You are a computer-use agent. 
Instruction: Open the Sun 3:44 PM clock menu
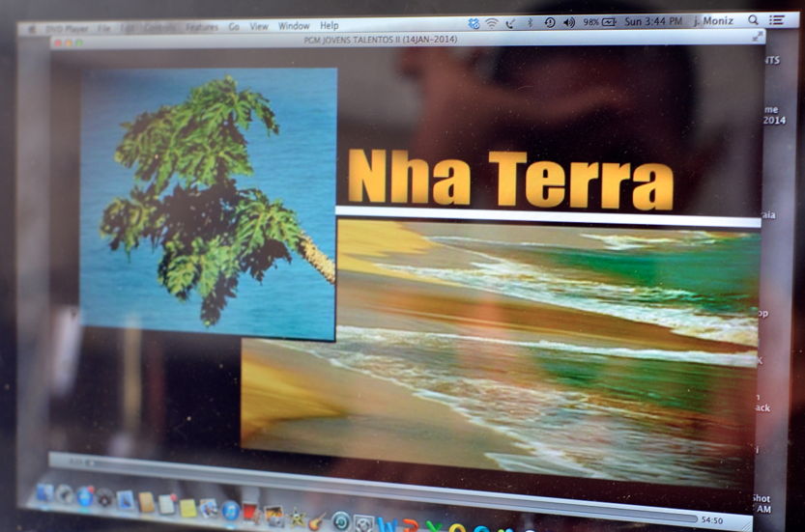click(x=653, y=21)
